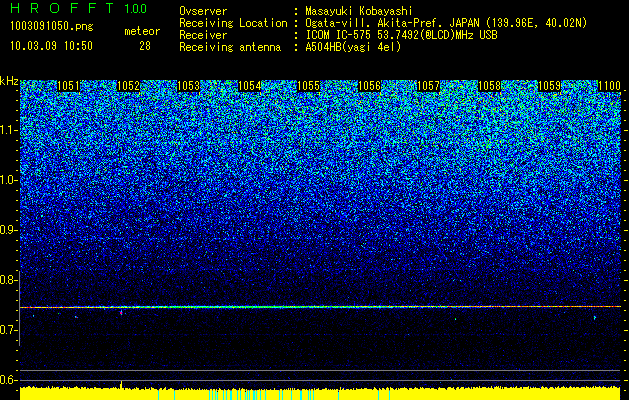Click the HROFFT 1.0.0 title text
Screen dimensions: 629x400
click(x=79, y=8)
